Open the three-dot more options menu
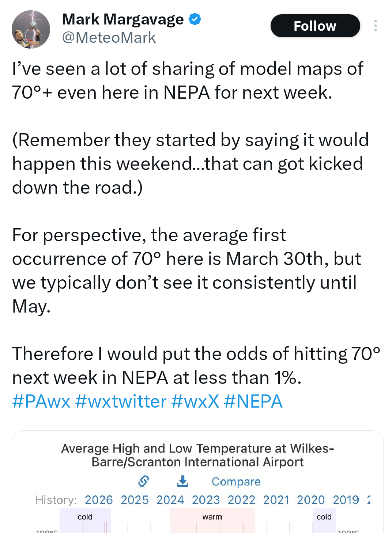The image size is (392, 533). pyautogui.click(x=375, y=26)
